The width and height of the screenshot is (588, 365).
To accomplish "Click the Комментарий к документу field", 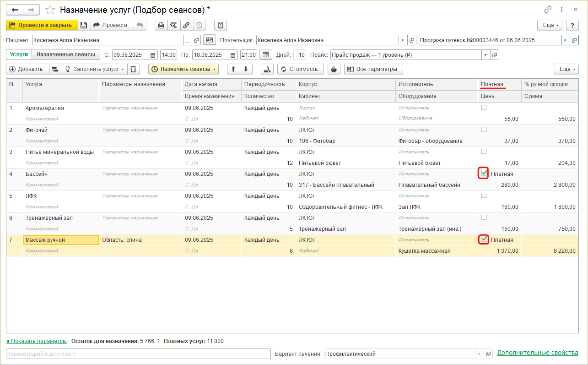I will pyautogui.click(x=138, y=354).
